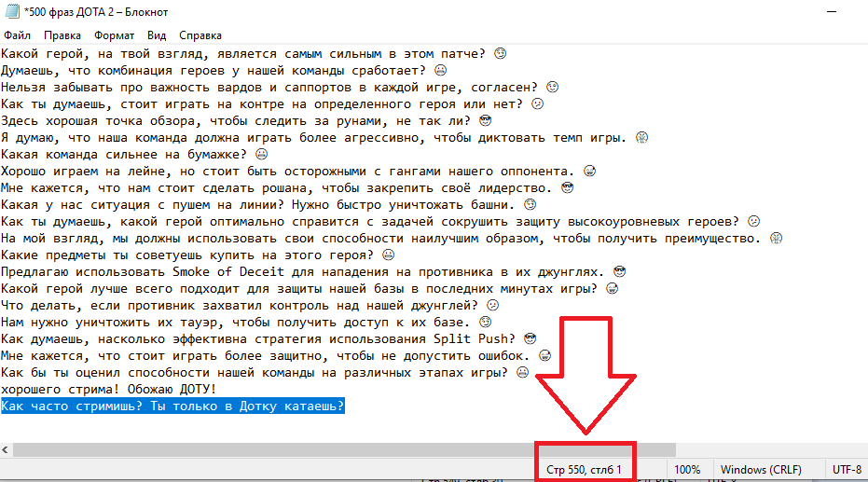Viewport: 868px width, 482px height.
Task: Click the emoji after 'этого героя?'
Action: (x=389, y=255)
